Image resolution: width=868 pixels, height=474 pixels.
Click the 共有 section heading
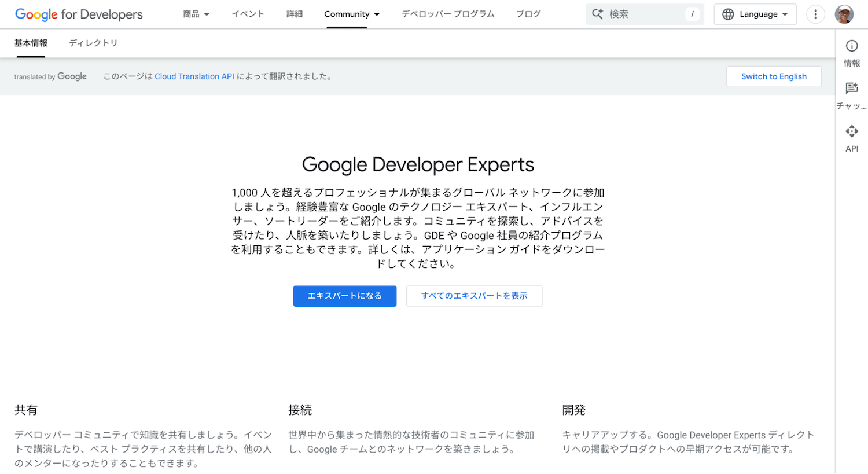[x=26, y=410]
